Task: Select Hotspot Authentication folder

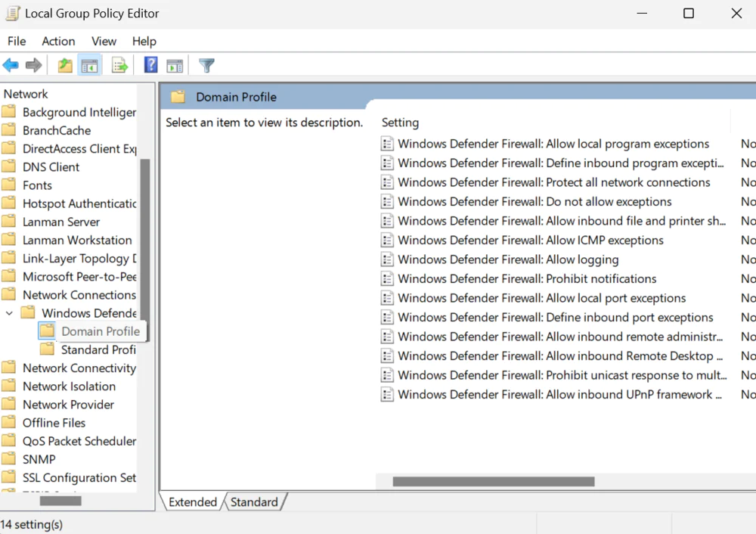Action: pyautogui.click(x=79, y=203)
